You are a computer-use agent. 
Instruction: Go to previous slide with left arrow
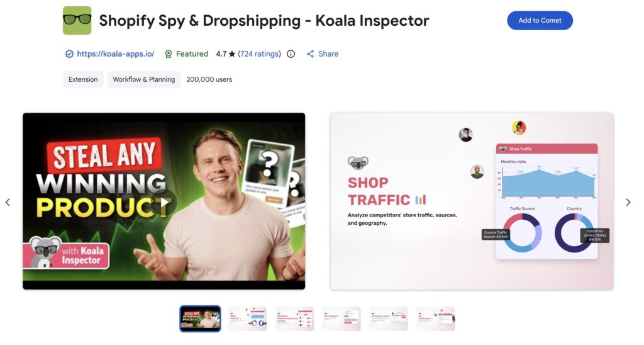8,202
